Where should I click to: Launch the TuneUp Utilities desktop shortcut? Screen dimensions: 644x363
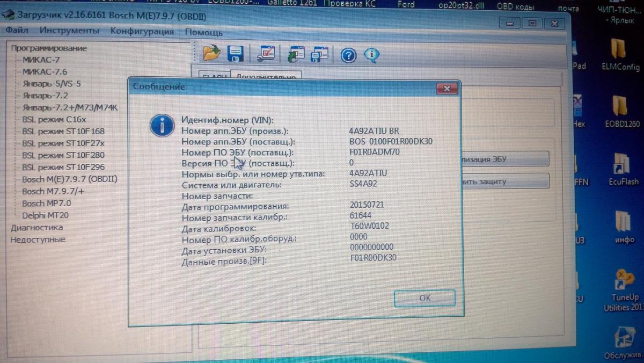coord(623,290)
